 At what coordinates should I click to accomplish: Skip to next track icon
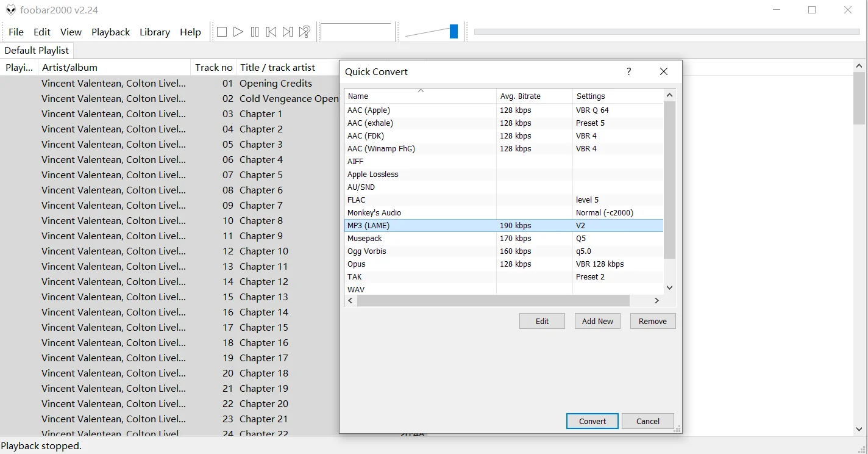coord(288,32)
